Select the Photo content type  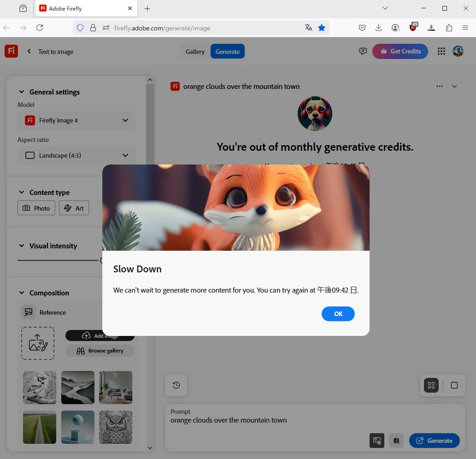pyautogui.click(x=36, y=208)
